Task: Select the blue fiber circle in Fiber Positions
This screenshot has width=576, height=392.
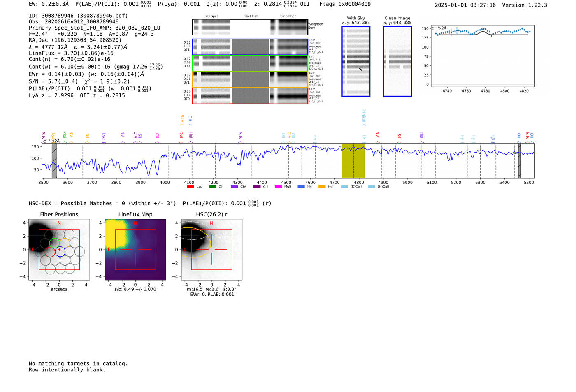Action: pyautogui.click(x=60, y=251)
